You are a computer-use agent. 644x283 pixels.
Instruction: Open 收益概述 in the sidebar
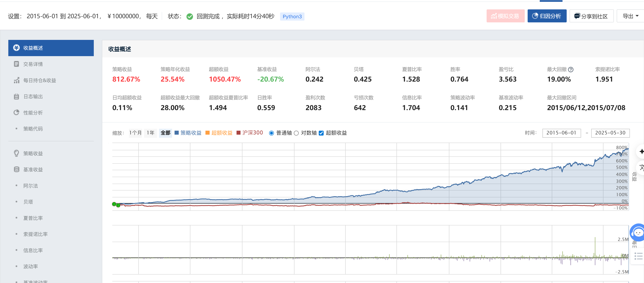[51, 48]
